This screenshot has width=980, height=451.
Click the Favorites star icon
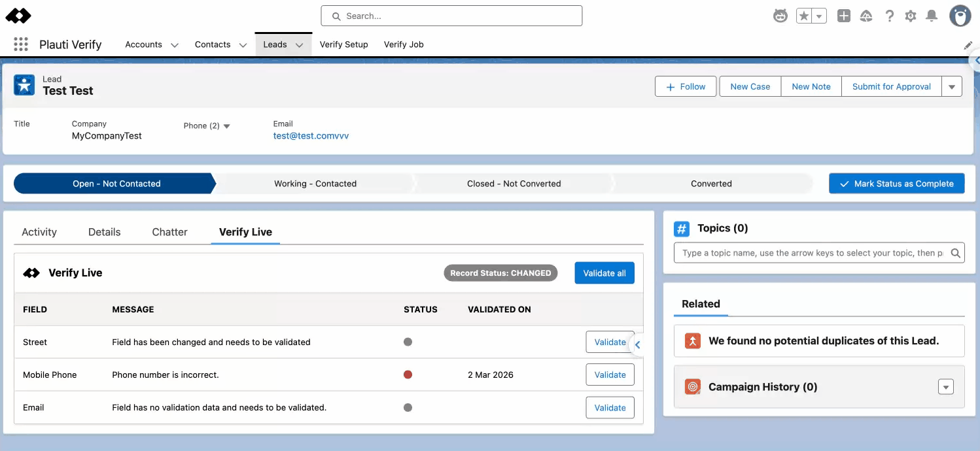click(804, 16)
